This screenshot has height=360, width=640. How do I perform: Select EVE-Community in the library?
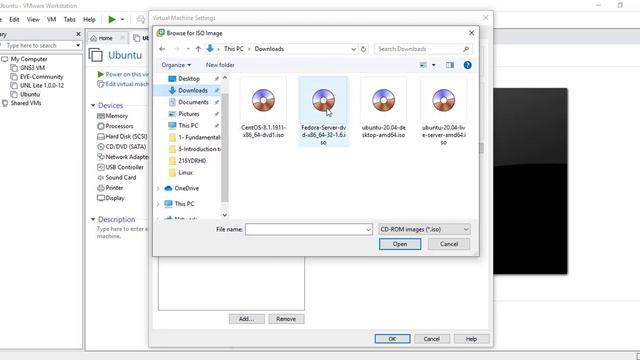41,77
